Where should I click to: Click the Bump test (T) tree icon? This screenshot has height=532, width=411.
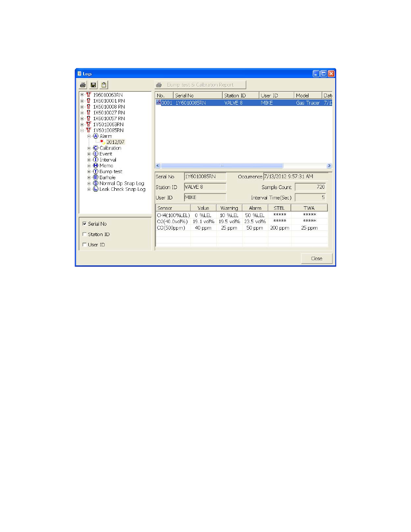coord(96,171)
